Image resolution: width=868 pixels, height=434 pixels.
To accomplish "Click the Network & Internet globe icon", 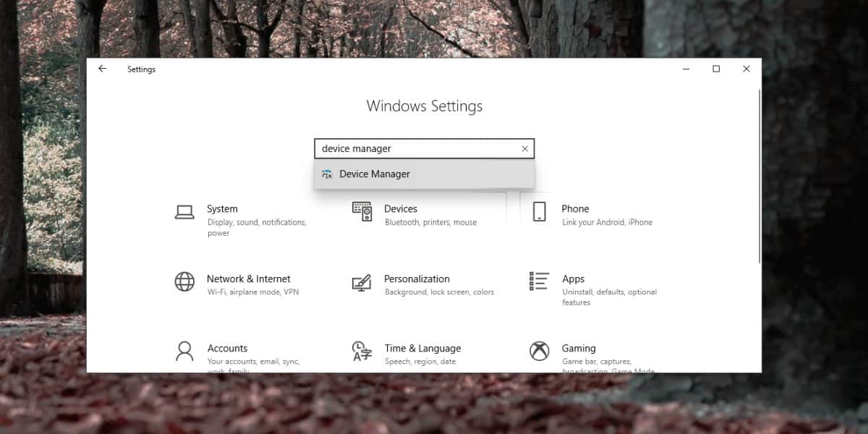I will tap(184, 281).
